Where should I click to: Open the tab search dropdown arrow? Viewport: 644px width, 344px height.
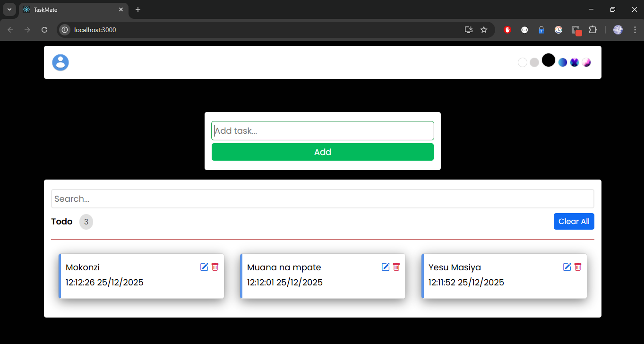click(9, 9)
